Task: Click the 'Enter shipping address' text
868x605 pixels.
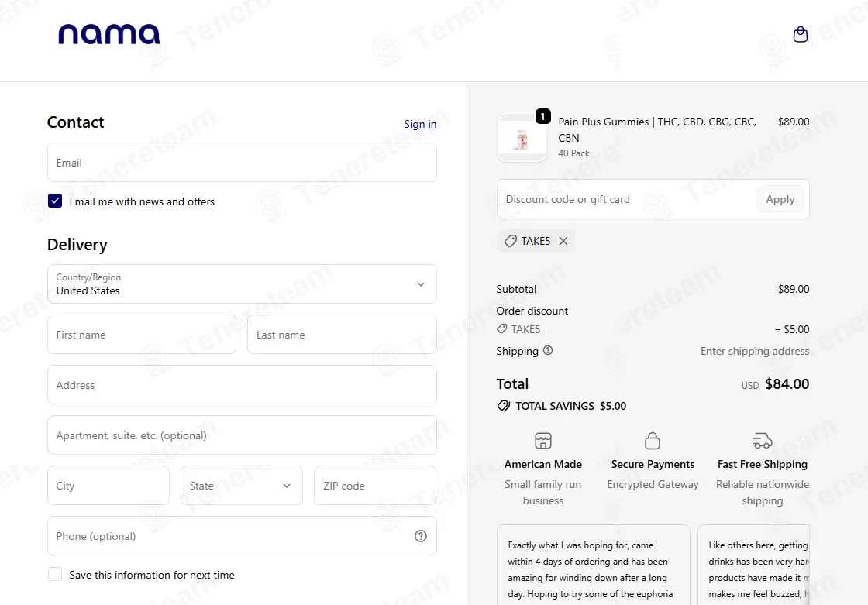Action: point(755,351)
